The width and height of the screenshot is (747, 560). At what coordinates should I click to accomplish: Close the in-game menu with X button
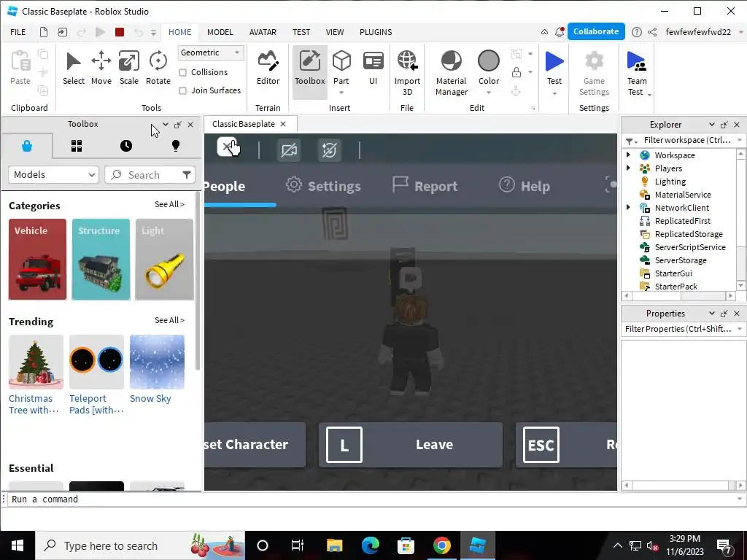click(227, 147)
